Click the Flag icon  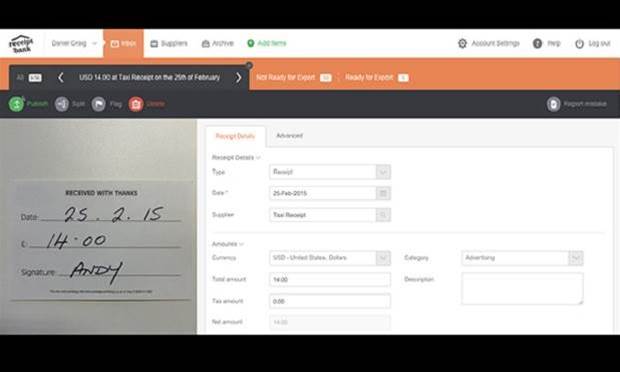tap(98, 104)
